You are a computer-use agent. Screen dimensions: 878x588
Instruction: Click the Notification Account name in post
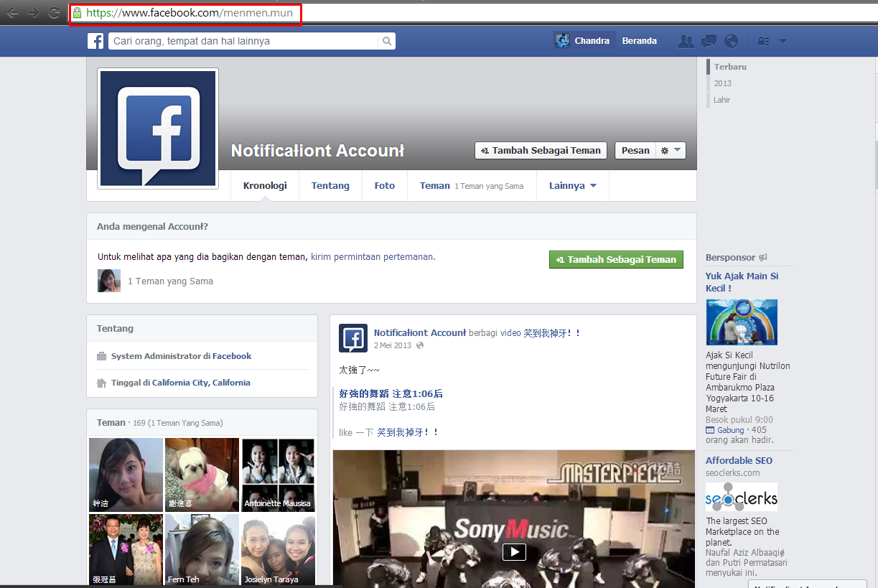tap(420, 332)
